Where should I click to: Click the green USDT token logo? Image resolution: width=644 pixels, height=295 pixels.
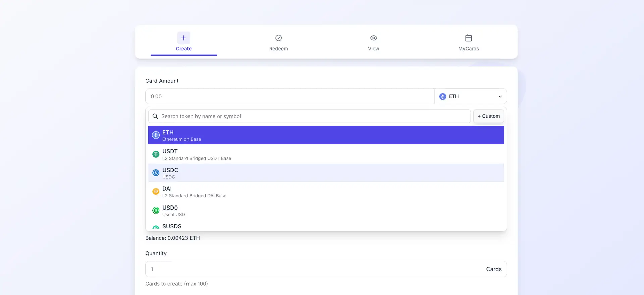coord(156,154)
